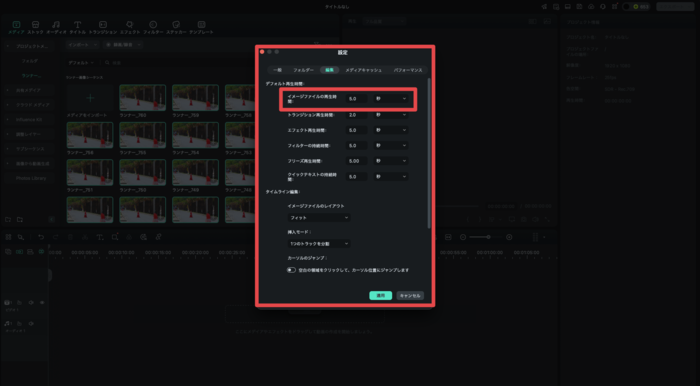Screen dimensions: 700x386
Task: Open the エフェクト tab
Action: point(130,28)
